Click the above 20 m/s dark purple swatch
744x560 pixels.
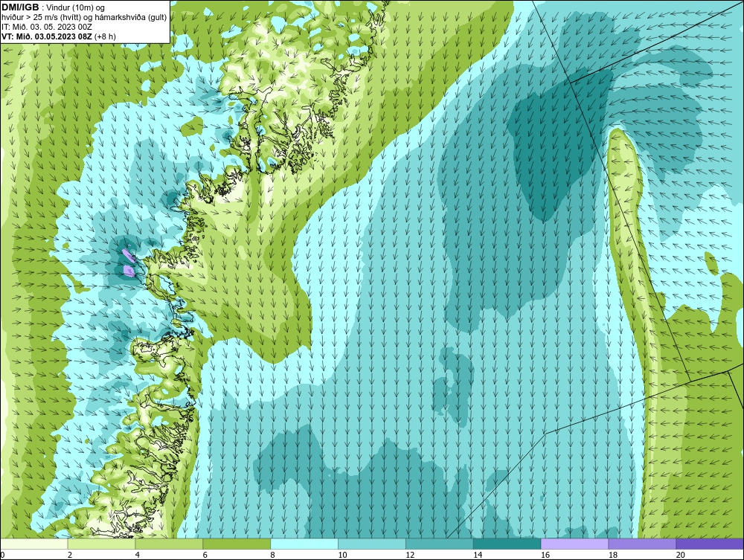point(710,544)
